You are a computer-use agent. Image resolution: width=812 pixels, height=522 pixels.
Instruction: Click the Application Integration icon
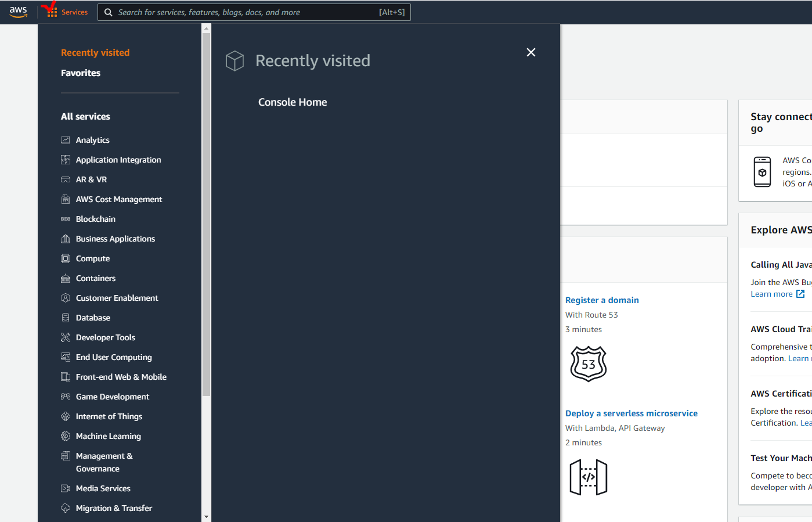pyautogui.click(x=66, y=160)
